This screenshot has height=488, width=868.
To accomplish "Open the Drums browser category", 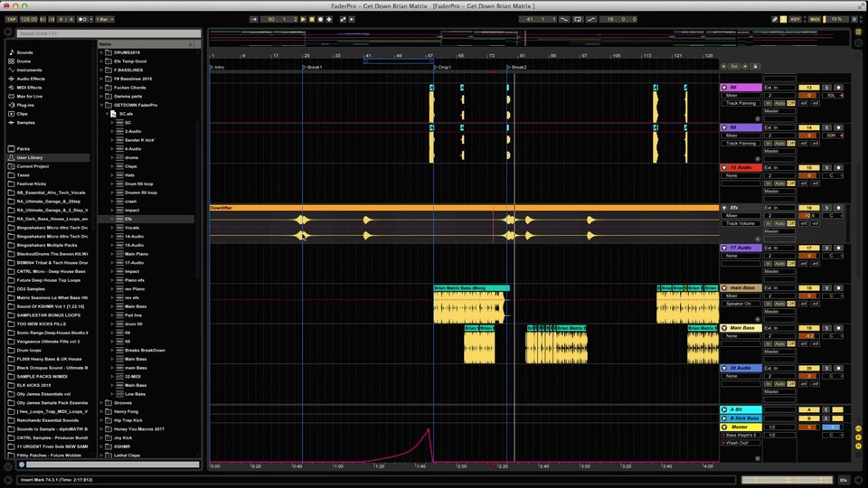I will click(x=24, y=61).
